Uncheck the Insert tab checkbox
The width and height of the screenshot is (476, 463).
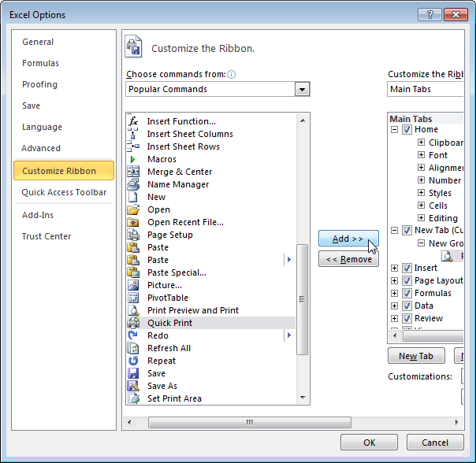[x=407, y=268]
